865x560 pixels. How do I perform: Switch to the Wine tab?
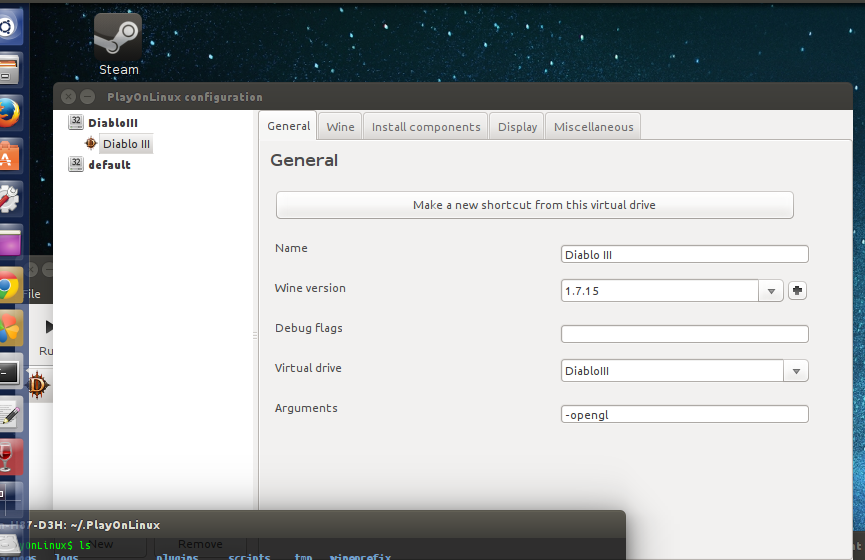click(340, 127)
